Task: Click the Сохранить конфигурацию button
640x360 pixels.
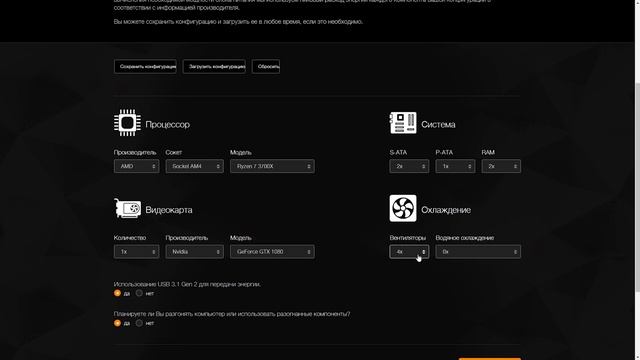Action: (145, 67)
